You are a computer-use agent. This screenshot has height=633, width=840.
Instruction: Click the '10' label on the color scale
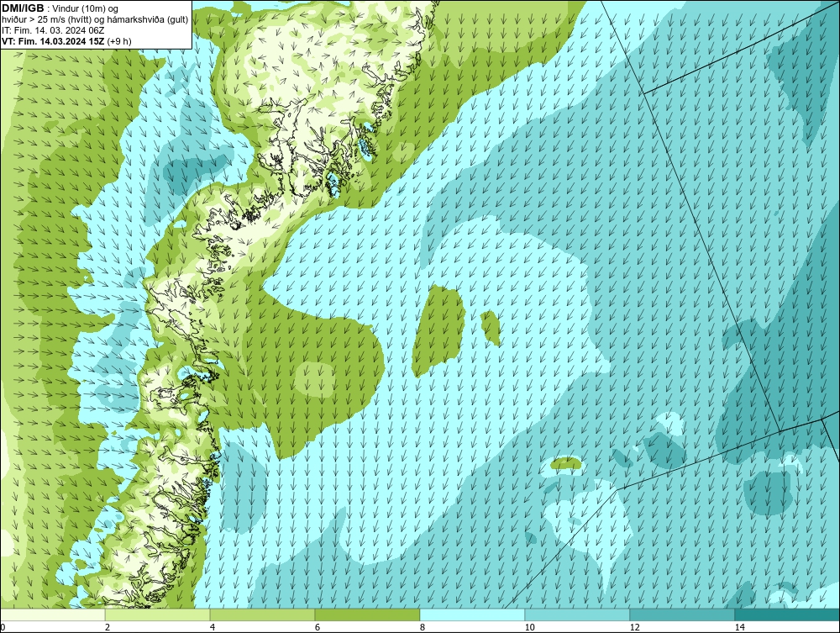point(529,627)
